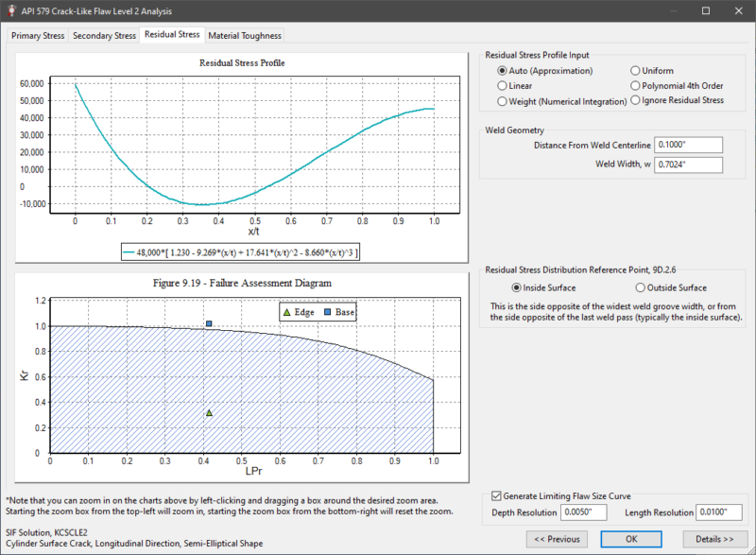
Task: Click the green Edge triangle data point
Action: pos(209,413)
